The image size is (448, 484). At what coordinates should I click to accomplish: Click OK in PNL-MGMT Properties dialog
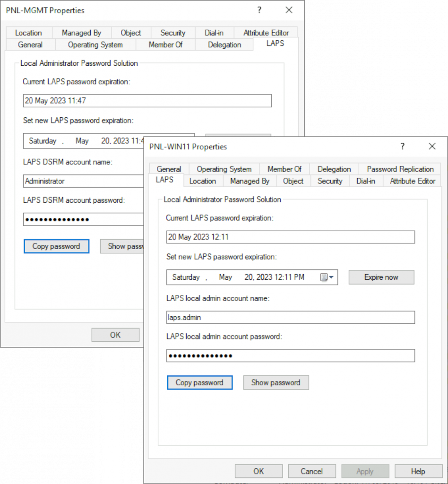(115, 335)
